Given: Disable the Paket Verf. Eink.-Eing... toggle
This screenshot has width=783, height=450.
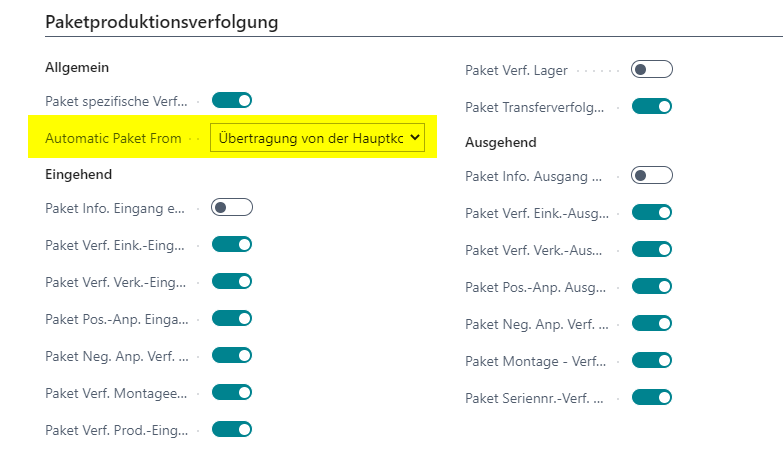Looking at the screenshot, I should [x=232, y=244].
